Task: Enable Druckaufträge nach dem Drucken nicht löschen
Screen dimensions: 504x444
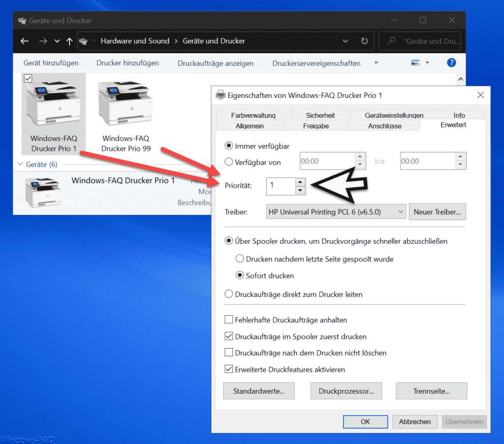Action: coord(228,353)
